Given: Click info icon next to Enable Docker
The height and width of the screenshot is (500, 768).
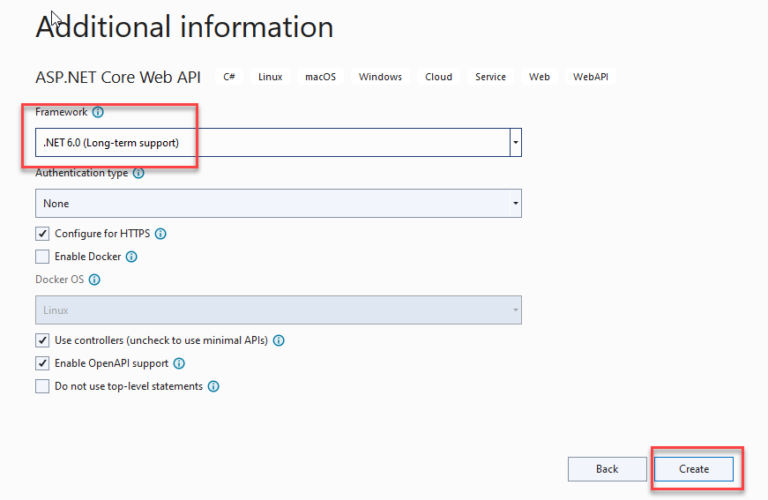Looking at the screenshot, I should coord(131,257).
